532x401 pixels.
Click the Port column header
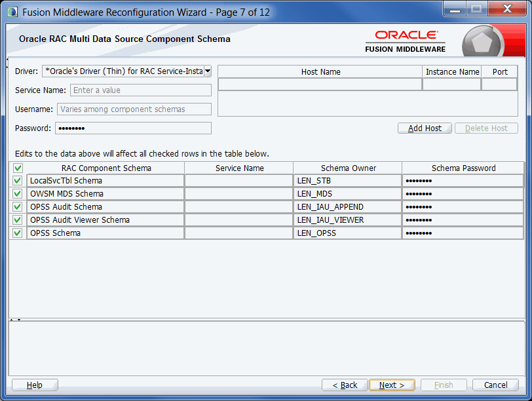(500, 72)
